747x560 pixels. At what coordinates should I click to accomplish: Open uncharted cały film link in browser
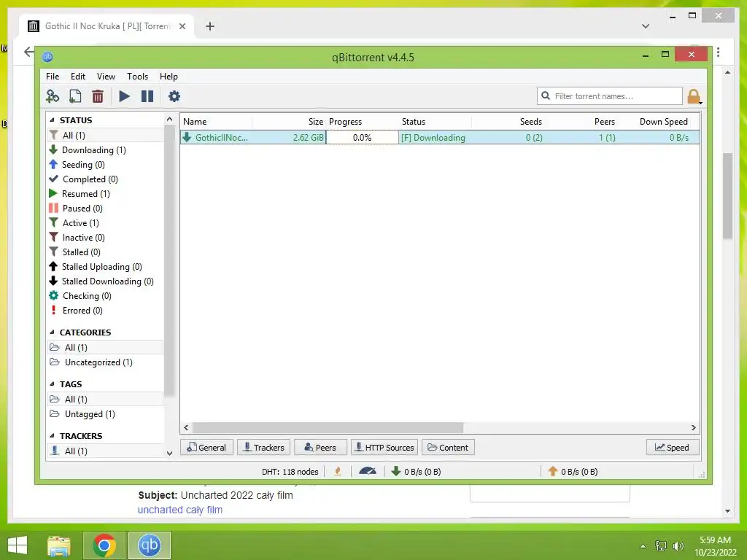pyautogui.click(x=180, y=510)
